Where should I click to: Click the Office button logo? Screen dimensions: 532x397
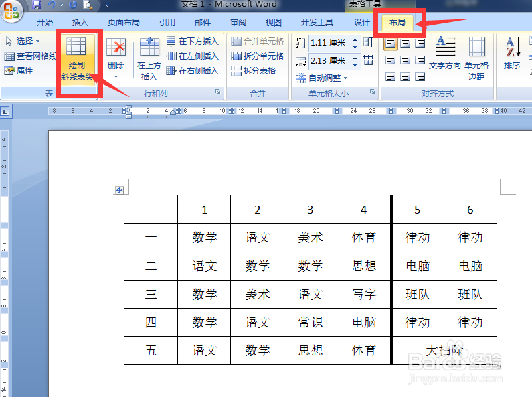click(x=11, y=11)
